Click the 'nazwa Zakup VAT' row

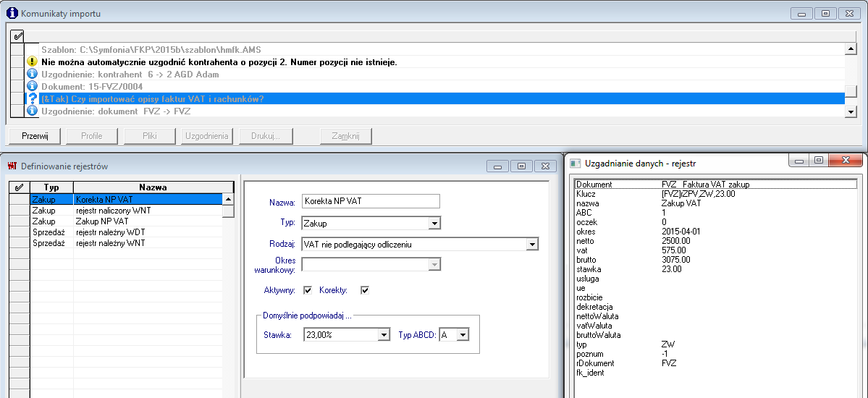coord(716,203)
